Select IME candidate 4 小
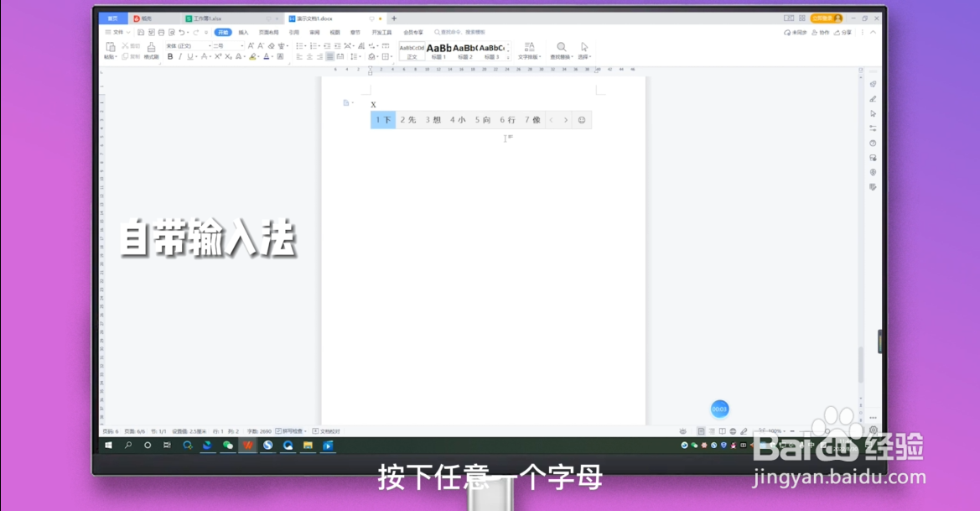 click(458, 120)
